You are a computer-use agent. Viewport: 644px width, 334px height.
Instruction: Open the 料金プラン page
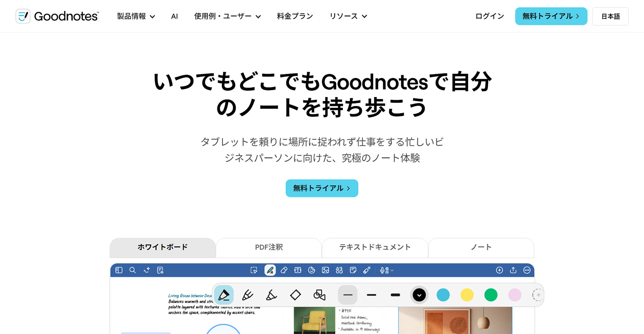(x=295, y=16)
